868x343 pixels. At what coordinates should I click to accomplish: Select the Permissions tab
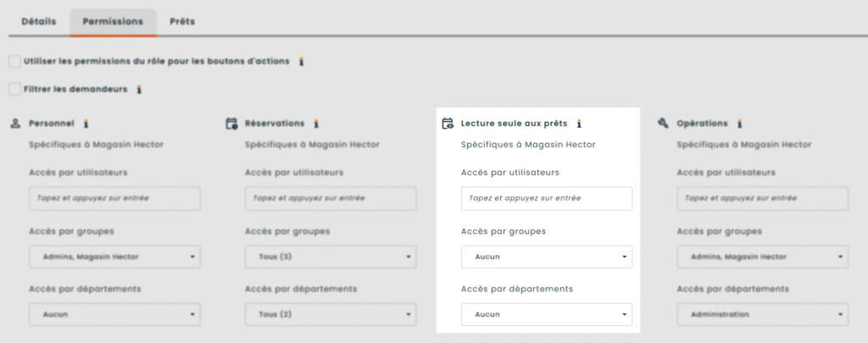click(x=113, y=21)
